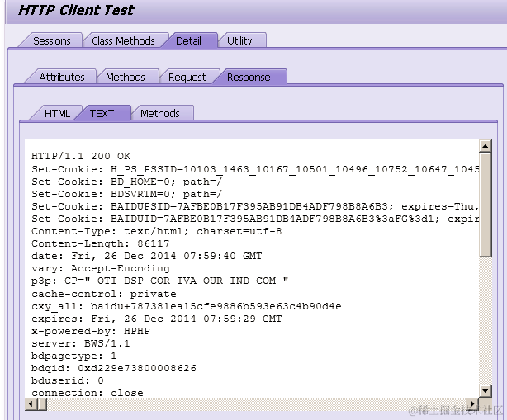Click the 'p3p: CP=' header line
The width and height of the screenshot is (507, 420).
[x=159, y=281]
